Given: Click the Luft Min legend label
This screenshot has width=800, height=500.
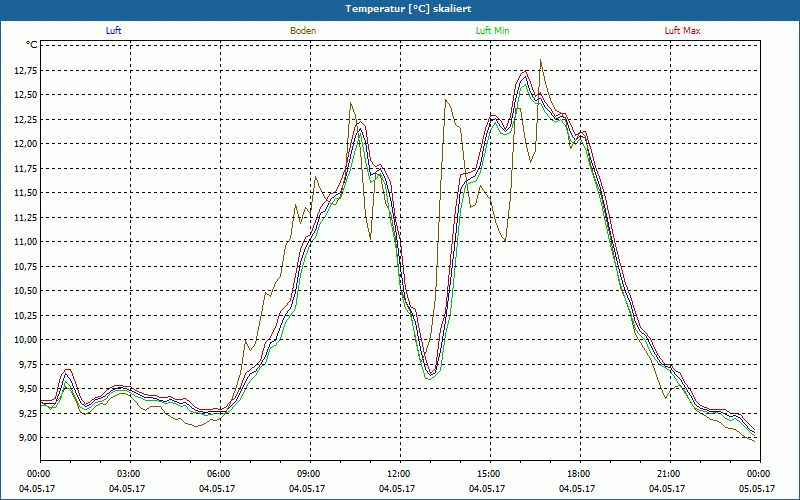Looking at the screenshot, I should pos(492,31).
